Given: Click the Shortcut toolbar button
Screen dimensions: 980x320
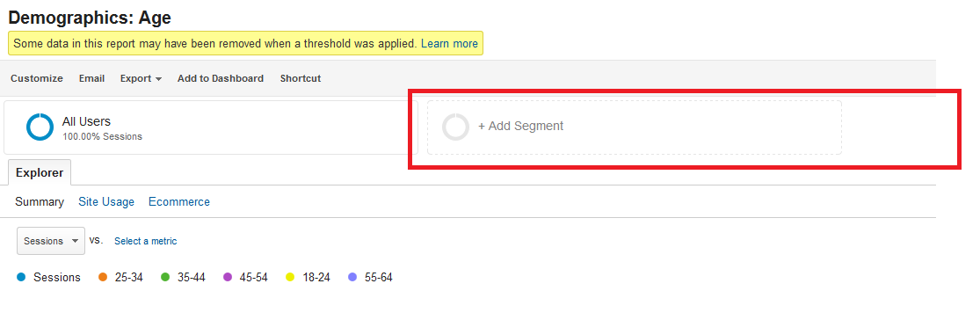Looking at the screenshot, I should click(x=301, y=79).
